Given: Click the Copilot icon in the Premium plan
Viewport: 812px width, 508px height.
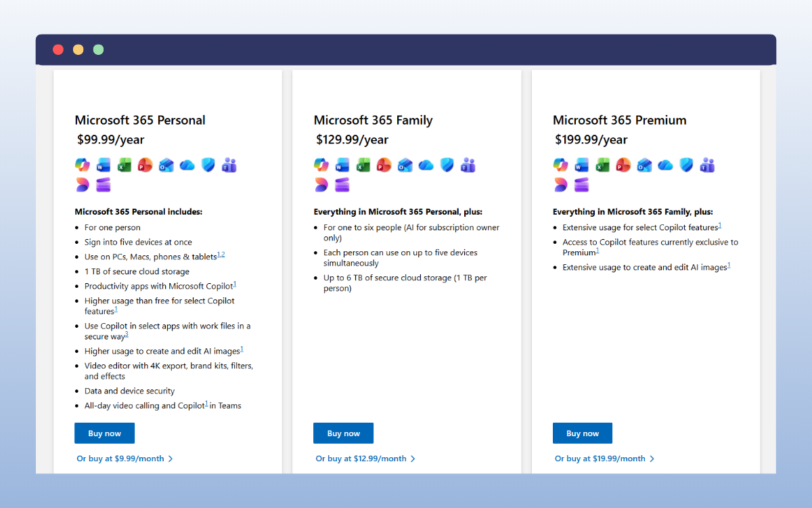Looking at the screenshot, I should 560,165.
